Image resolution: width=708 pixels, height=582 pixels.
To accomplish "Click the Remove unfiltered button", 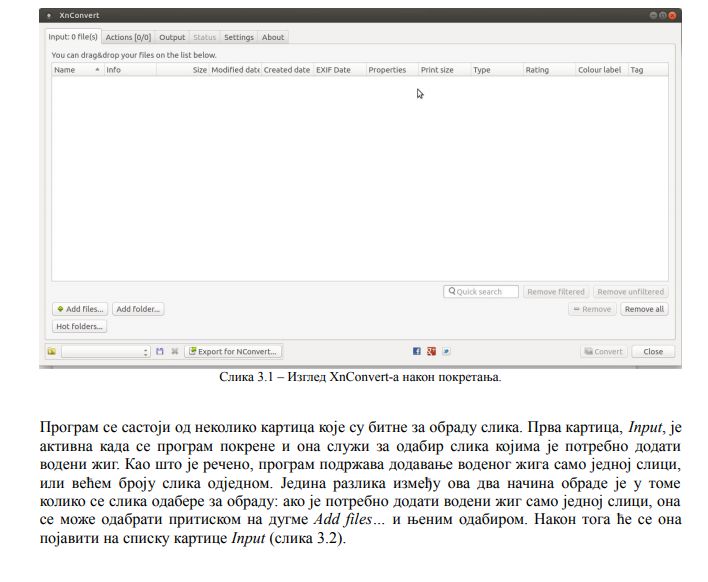I will click(631, 292).
